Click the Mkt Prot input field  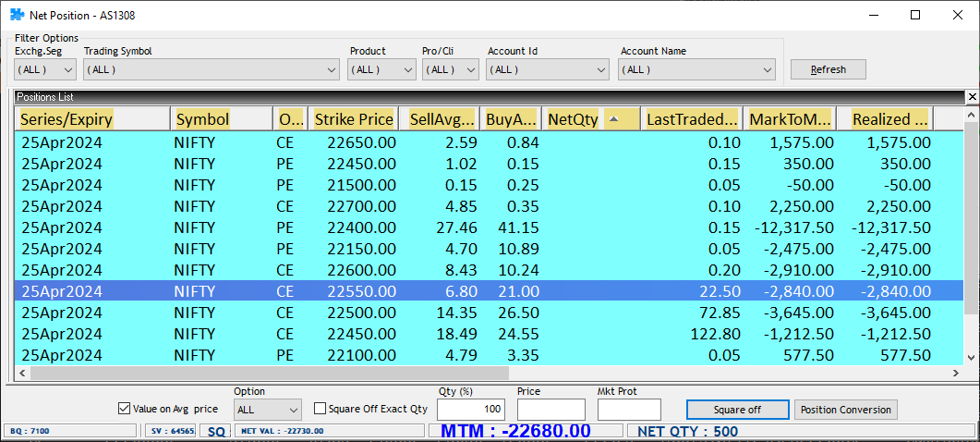click(x=629, y=410)
